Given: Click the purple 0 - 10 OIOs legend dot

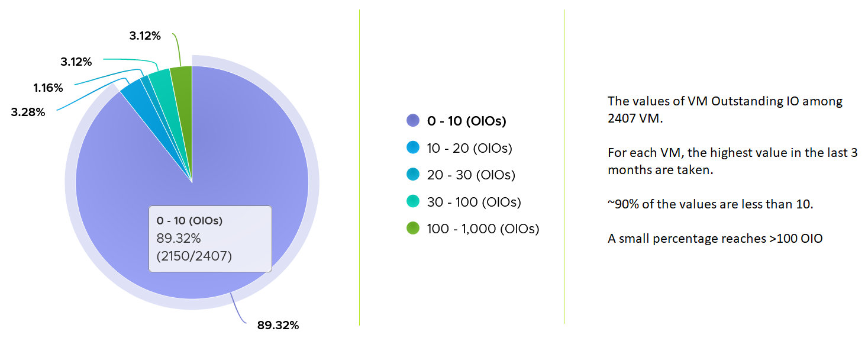Looking at the screenshot, I should tap(413, 121).
